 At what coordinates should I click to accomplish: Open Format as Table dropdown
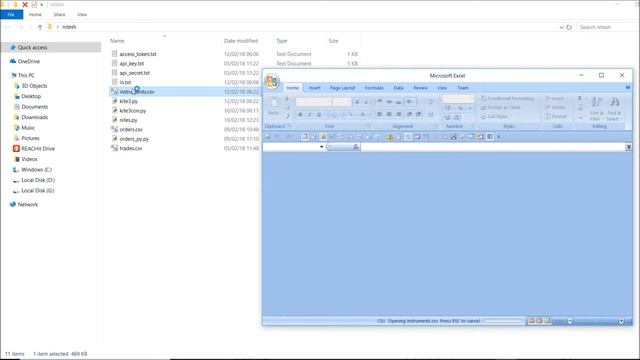pyautogui.click(x=501, y=108)
